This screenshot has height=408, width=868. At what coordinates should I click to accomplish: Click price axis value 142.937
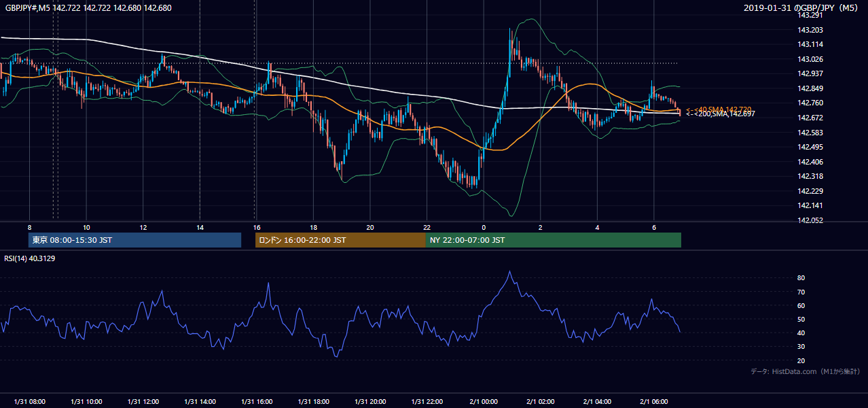[810, 73]
